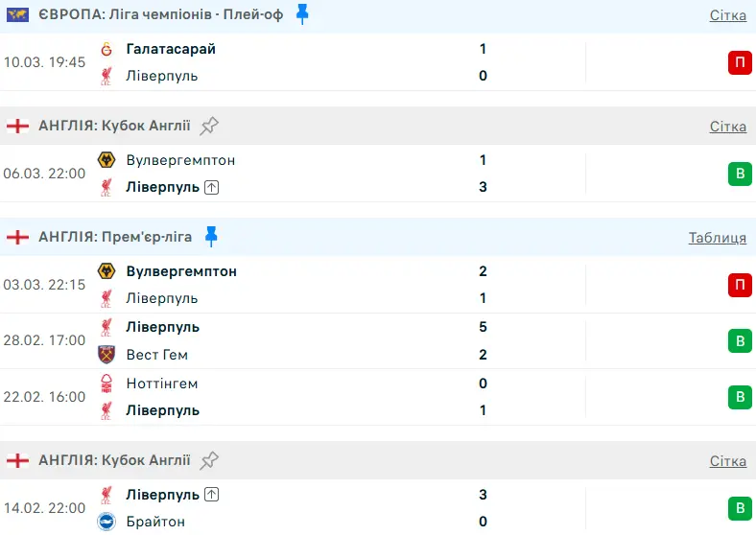
Task: Open the bracket link for bottom FA Cup
Action: (727, 461)
